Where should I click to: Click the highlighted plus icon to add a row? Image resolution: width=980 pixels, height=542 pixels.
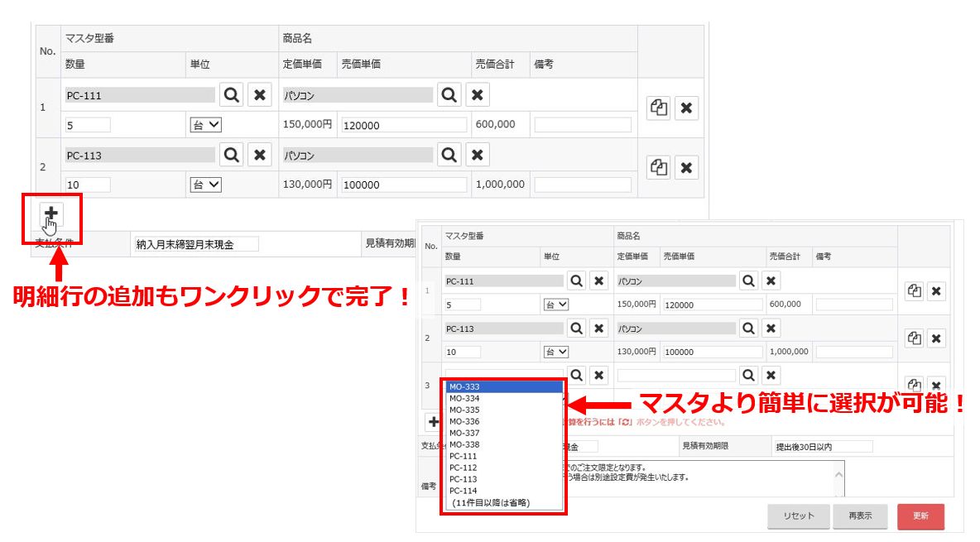click(50, 213)
